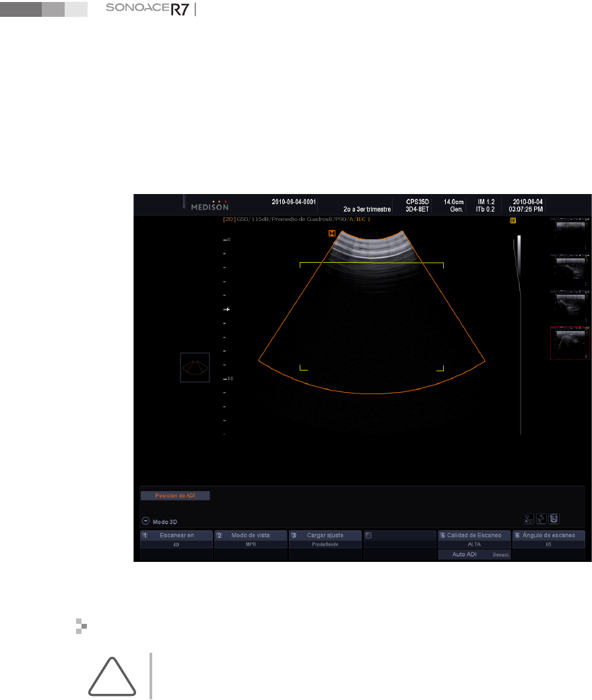Image resolution: width=592 pixels, height=700 pixels.
Task: Click the small yellow icon above grayscale bar
Action: coord(513,220)
